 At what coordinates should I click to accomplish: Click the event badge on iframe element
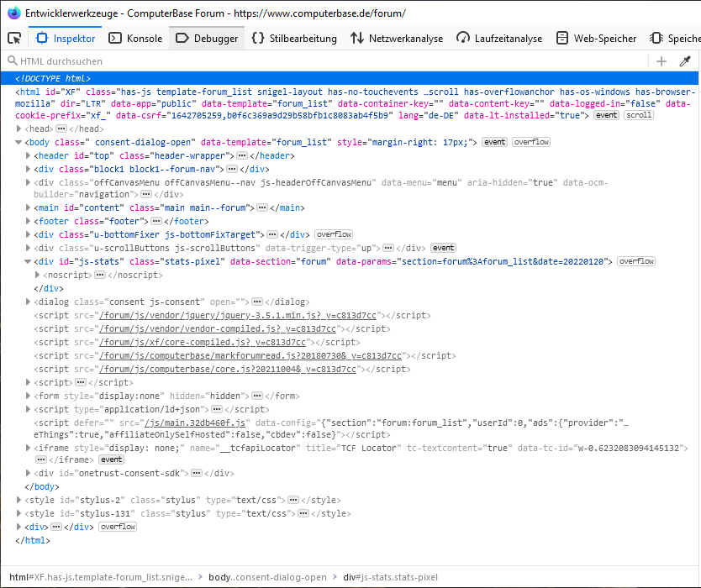(x=112, y=459)
